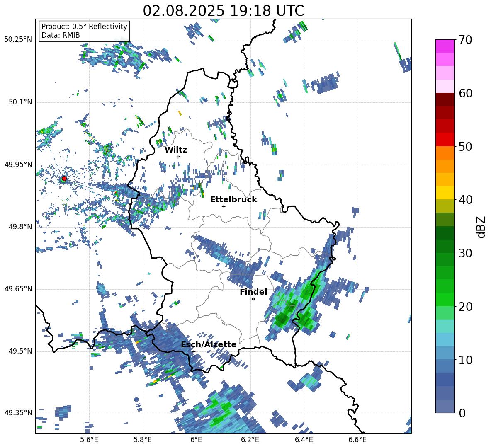Click the 60 colorbar tick value
The height and width of the screenshot is (448, 491).
point(465,93)
